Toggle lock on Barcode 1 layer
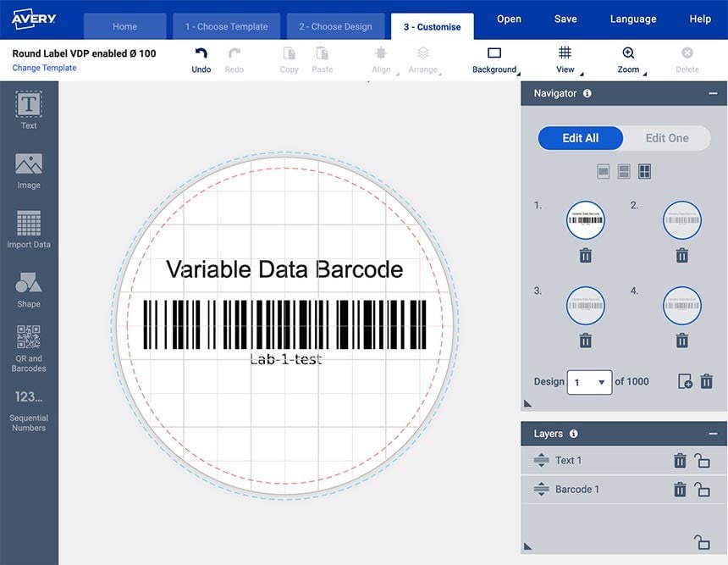Screen dimensions: 728x565 point(702,490)
